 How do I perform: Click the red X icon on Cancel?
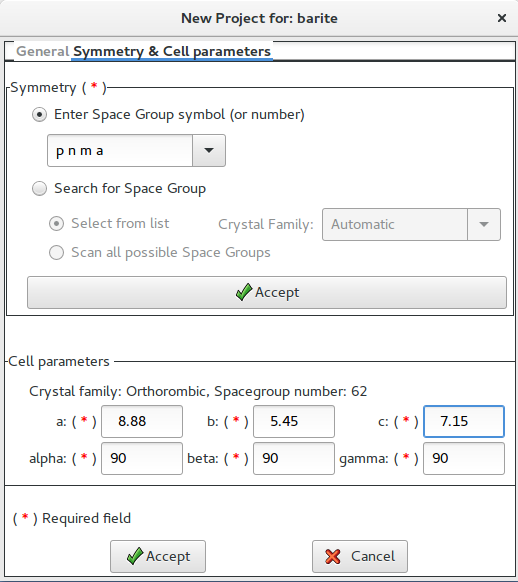click(x=332, y=556)
